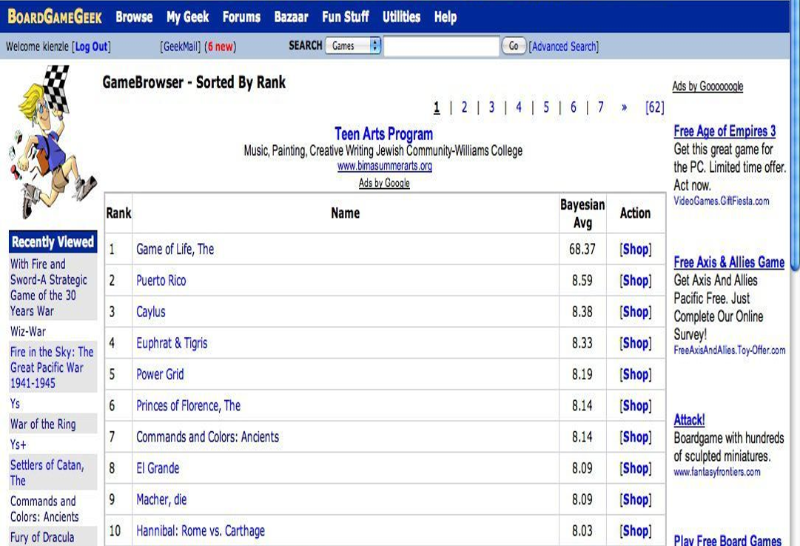The image size is (800, 546).
Task: Click Shop for Caylus
Action: pos(636,312)
